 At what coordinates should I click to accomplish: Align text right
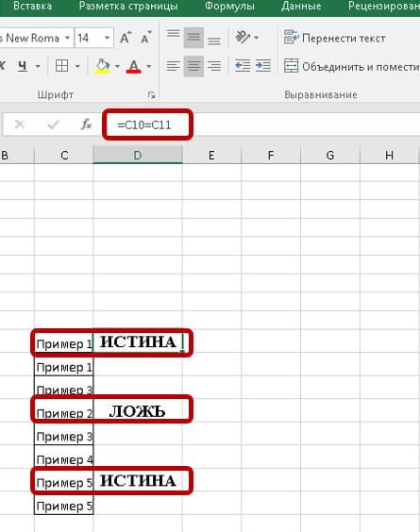point(214,65)
